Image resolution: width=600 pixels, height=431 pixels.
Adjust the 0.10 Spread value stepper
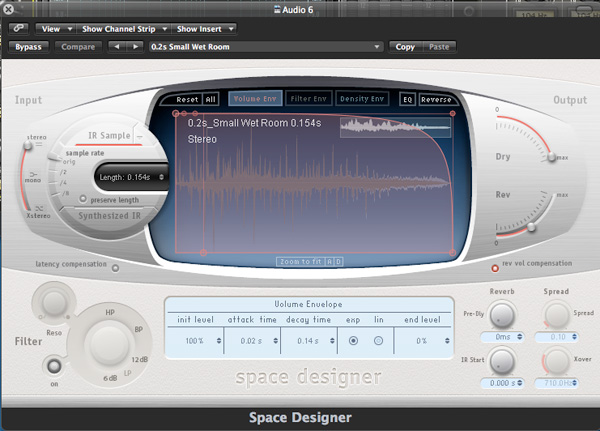tap(574, 337)
